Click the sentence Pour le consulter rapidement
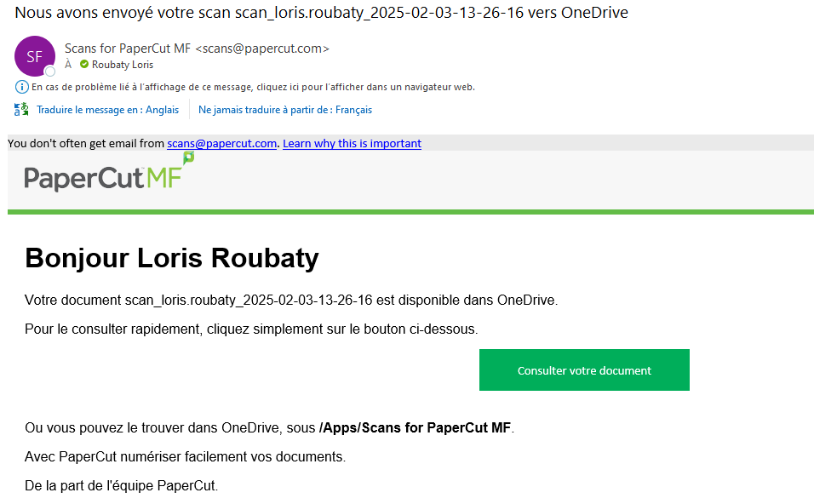This screenshot has height=504, width=814. (x=251, y=329)
